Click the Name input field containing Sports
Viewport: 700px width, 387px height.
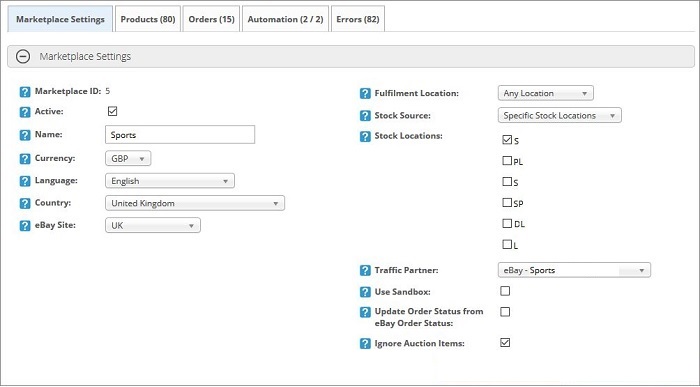click(180, 135)
